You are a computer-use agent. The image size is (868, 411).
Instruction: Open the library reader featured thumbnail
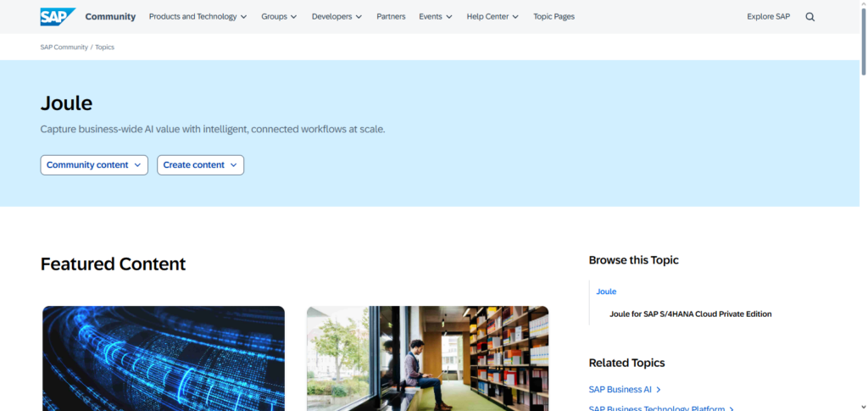click(x=427, y=358)
